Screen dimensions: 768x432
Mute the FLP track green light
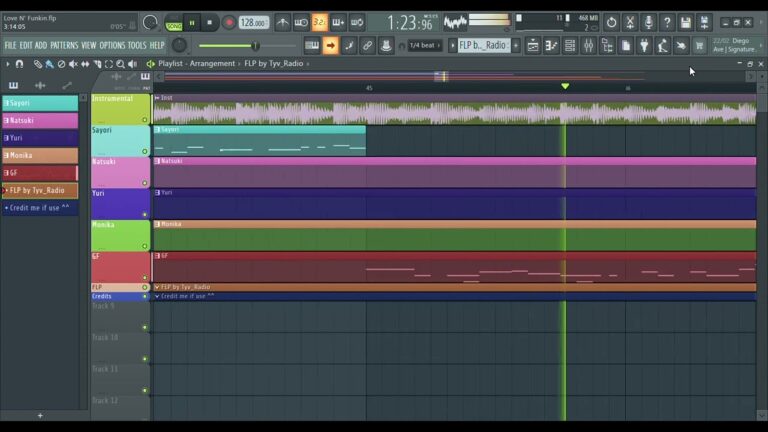point(144,287)
